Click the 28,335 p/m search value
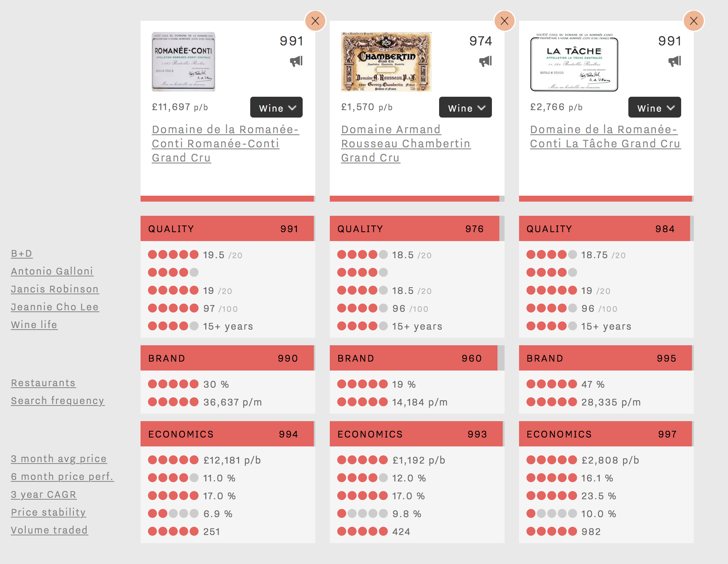 pyautogui.click(x=611, y=403)
